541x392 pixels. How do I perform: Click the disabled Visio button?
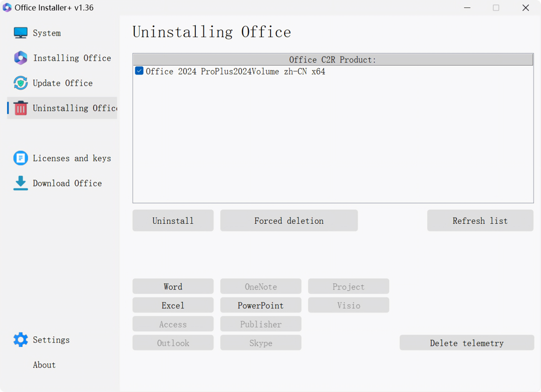pos(349,305)
